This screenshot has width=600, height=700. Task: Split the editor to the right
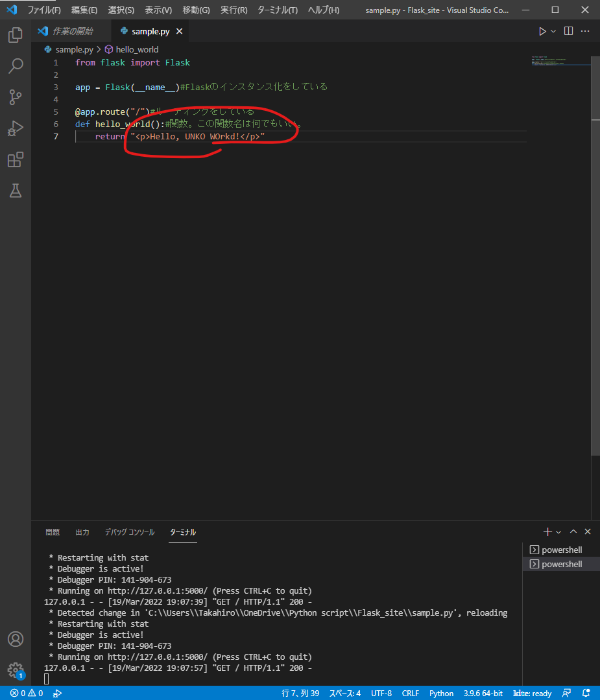(x=568, y=31)
